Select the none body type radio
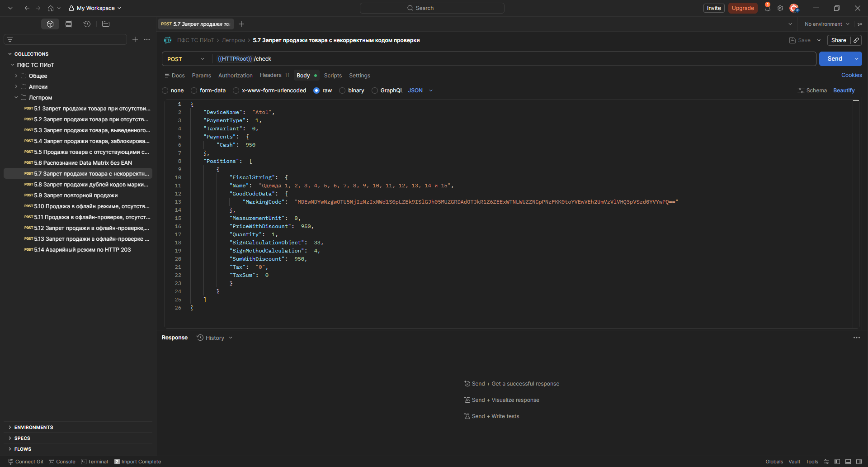Viewport: 868px width, 467px height. click(x=165, y=91)
